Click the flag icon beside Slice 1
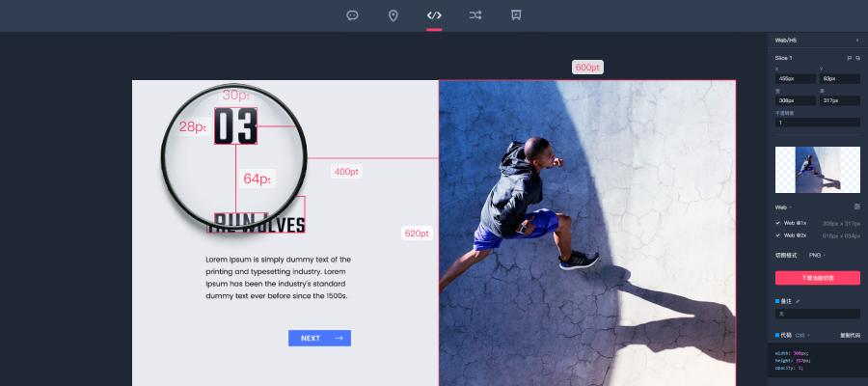The image size is (868, 386). point(849,58)
